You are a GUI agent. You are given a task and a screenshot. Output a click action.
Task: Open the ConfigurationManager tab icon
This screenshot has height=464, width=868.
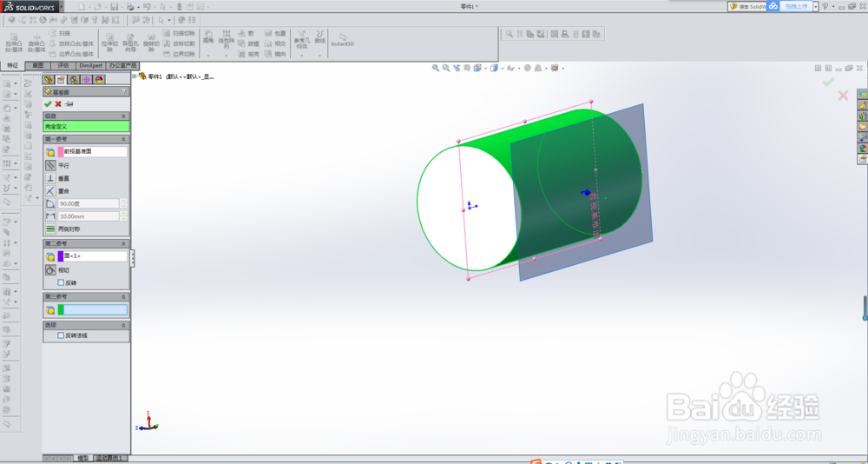(74, 80)
